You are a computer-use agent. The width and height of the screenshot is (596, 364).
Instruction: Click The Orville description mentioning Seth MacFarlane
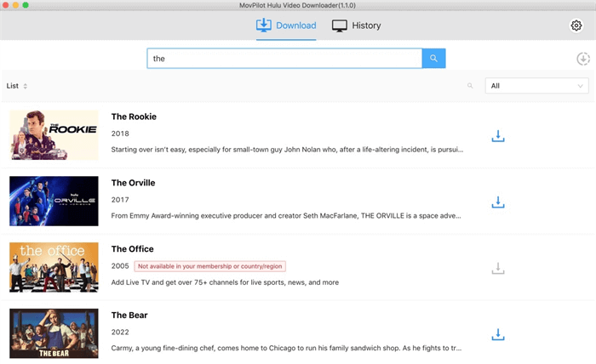286,215
